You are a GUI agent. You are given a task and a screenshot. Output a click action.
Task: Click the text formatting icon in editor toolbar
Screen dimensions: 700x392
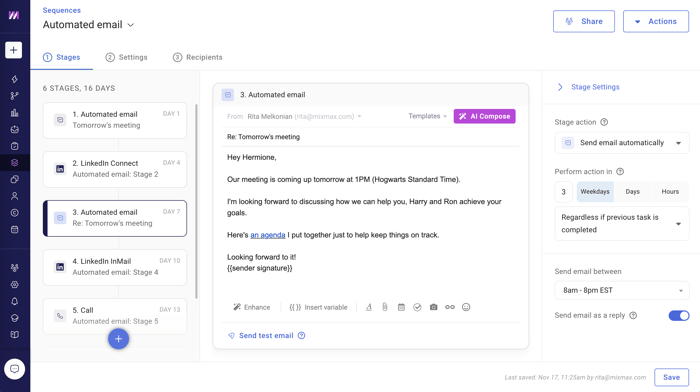pyautogui.click(x=369, y=307)
